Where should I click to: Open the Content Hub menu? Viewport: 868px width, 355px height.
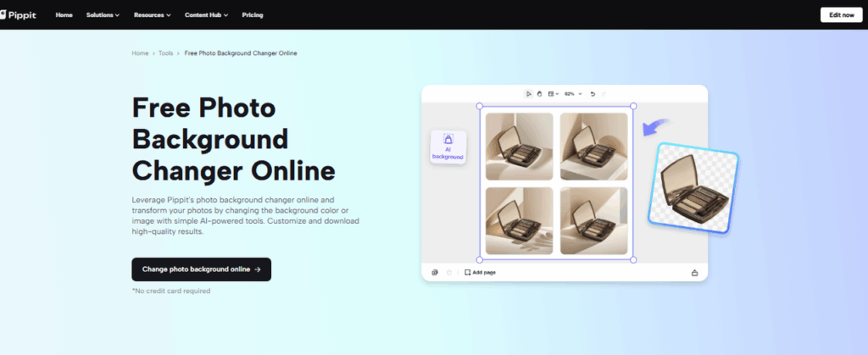[x=206, y=15]
